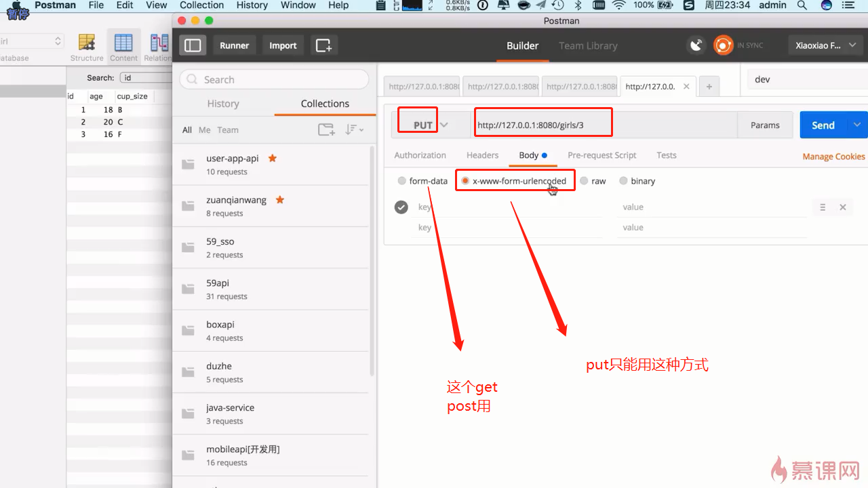The height and width of the screenshot is (488, 868).
Task: Open the Pre-request Script tab
Action: 601,155
